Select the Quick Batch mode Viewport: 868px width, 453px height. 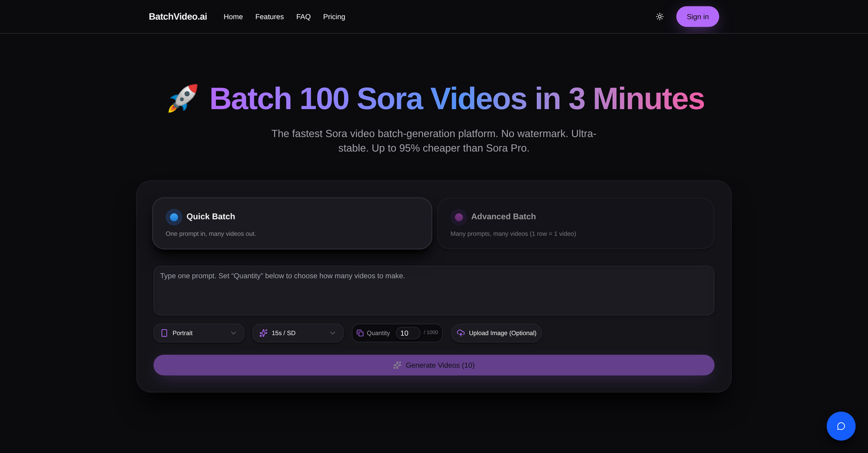[292, 223]
